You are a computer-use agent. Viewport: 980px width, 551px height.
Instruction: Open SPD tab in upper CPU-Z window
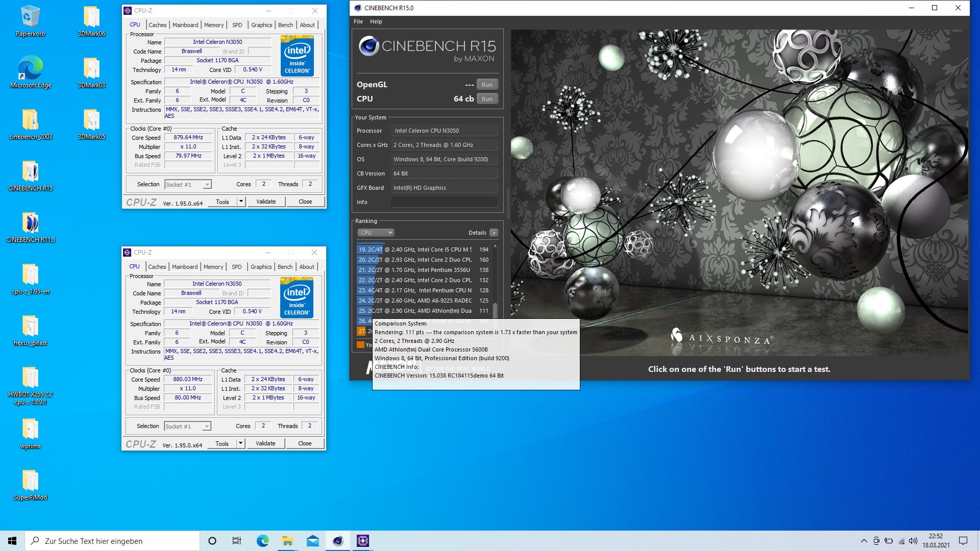point(237,25)
